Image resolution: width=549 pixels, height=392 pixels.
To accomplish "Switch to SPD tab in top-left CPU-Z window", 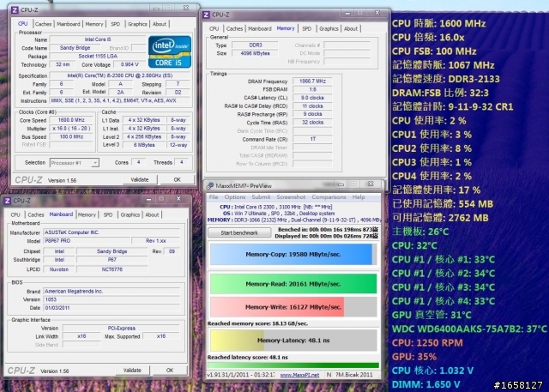I will click(x=116, y=24).
